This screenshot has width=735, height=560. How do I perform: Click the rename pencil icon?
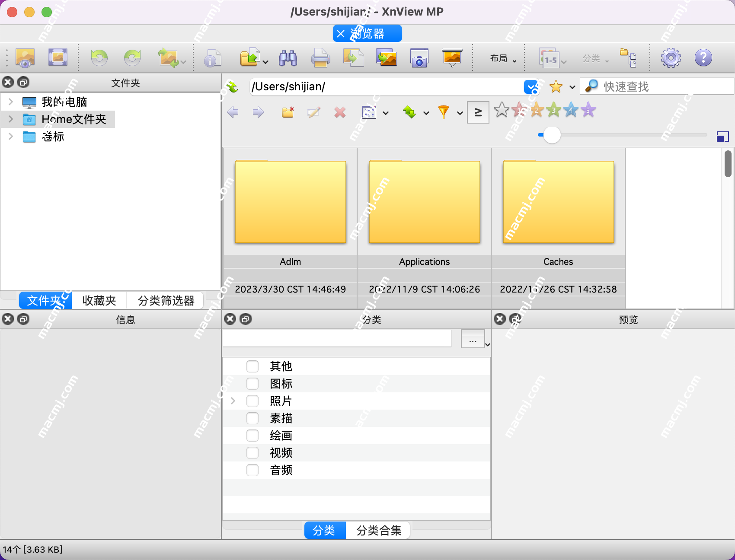click(x=313, y=112)
